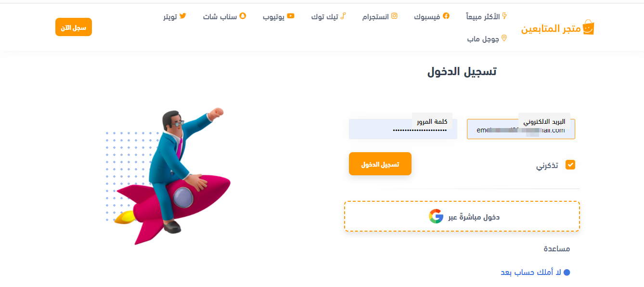Click the Facebook icon in navigation
This screenshot has height=287, width=644.
pos(446,16)
